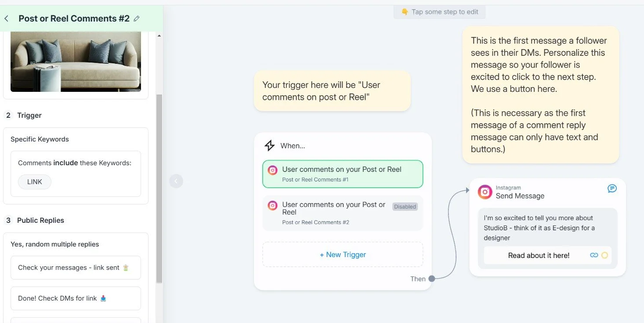Collapse the sidebar with the round arrow button

(176, 181)
